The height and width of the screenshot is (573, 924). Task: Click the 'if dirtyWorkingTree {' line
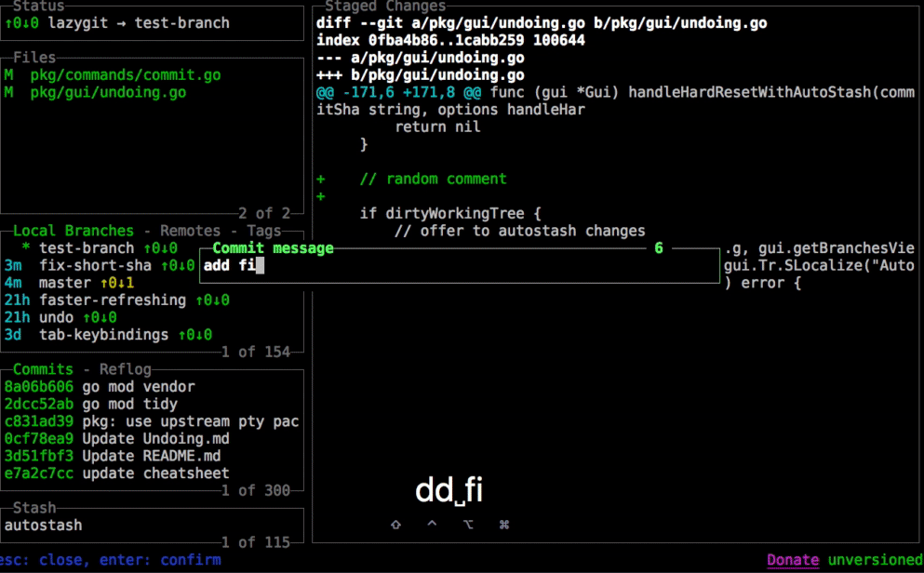450,214
